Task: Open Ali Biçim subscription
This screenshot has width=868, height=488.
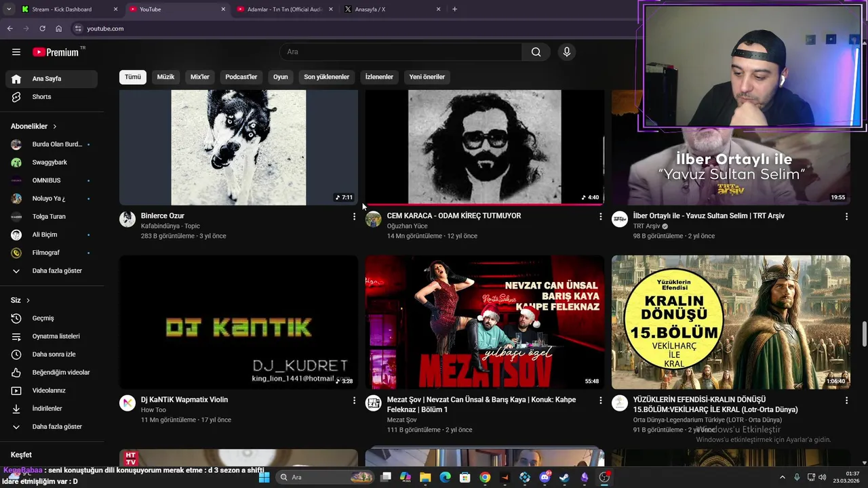Action: click(x=52, y=235)
